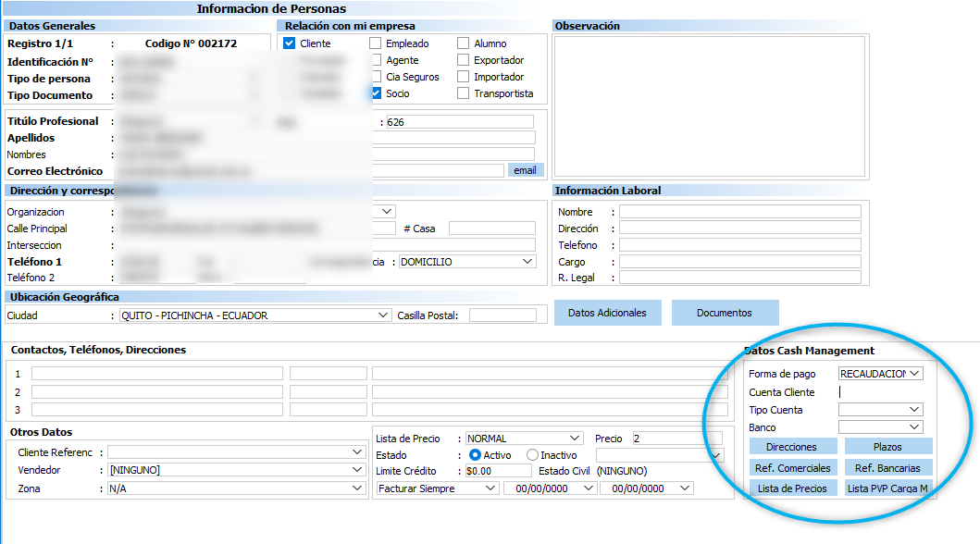Open the Banco dropdown
Screen dimensions: 980x544
[x=915, y=427]
